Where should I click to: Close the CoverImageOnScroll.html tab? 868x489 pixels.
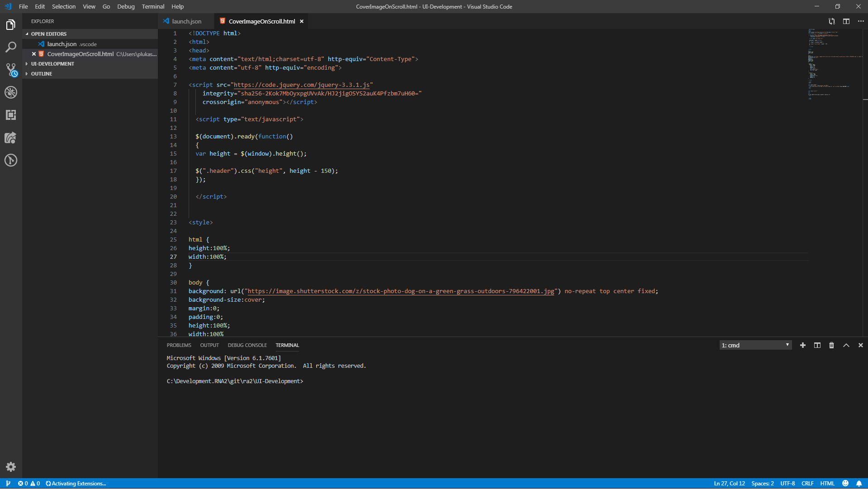point(302,21)
